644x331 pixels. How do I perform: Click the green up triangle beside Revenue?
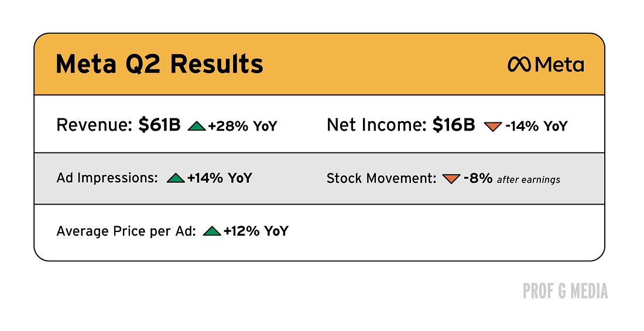tap(196, 126)
